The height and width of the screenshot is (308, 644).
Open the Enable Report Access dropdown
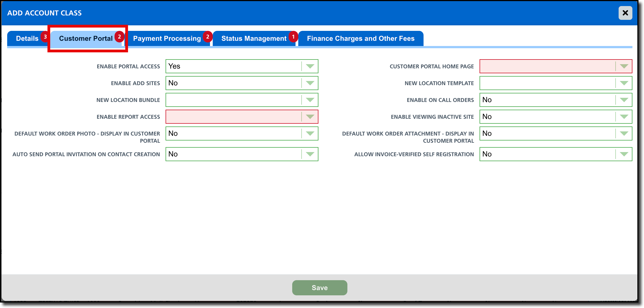point(310,117)
